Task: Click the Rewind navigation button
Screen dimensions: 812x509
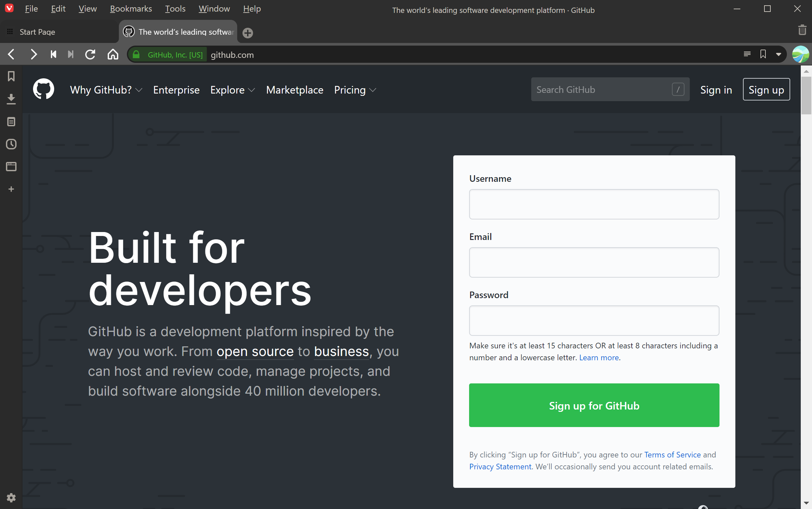Action: 53,55
